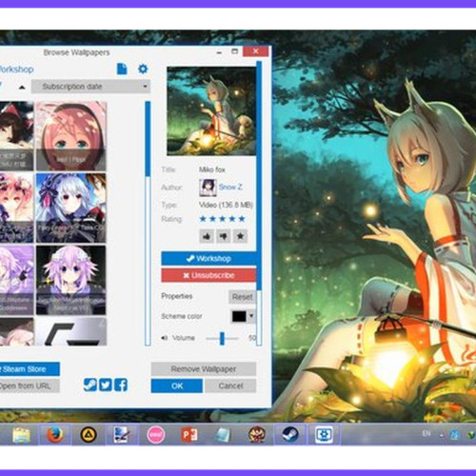Show hidden system tray icons arrow
Screen dimensions: 476x476
click(442, 435)
